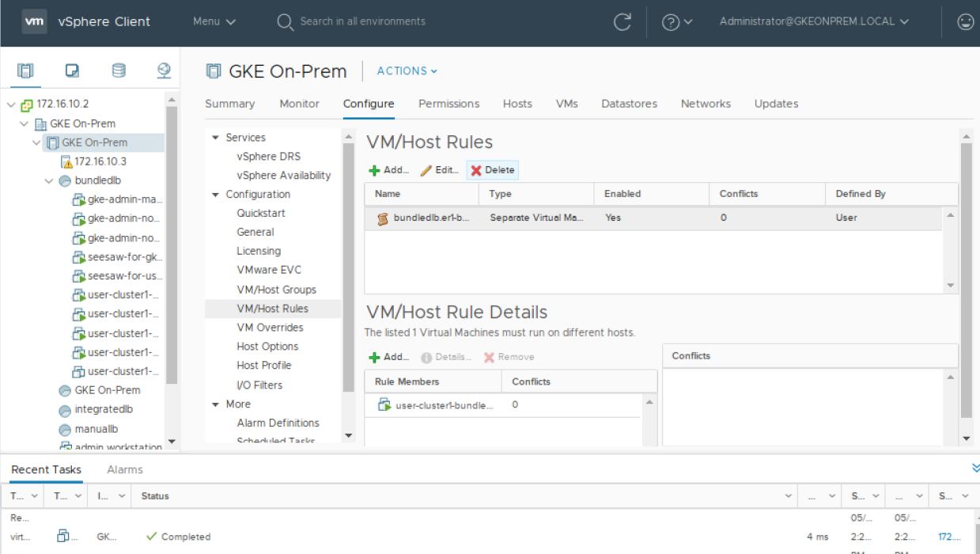Select vSphere Availability in sidebar

tap(283, 176)
